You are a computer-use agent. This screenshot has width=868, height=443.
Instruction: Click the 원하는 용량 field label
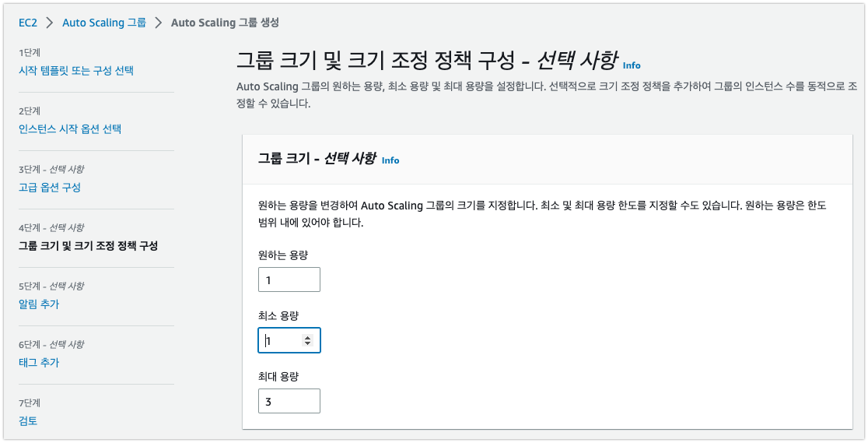point(283,255)
